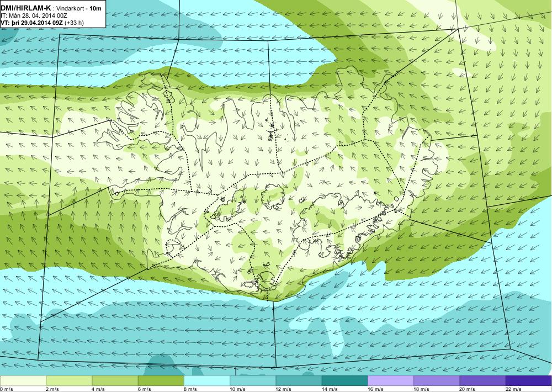
Task: Select the "20 m/s" legend label
Action: point(468,389)
